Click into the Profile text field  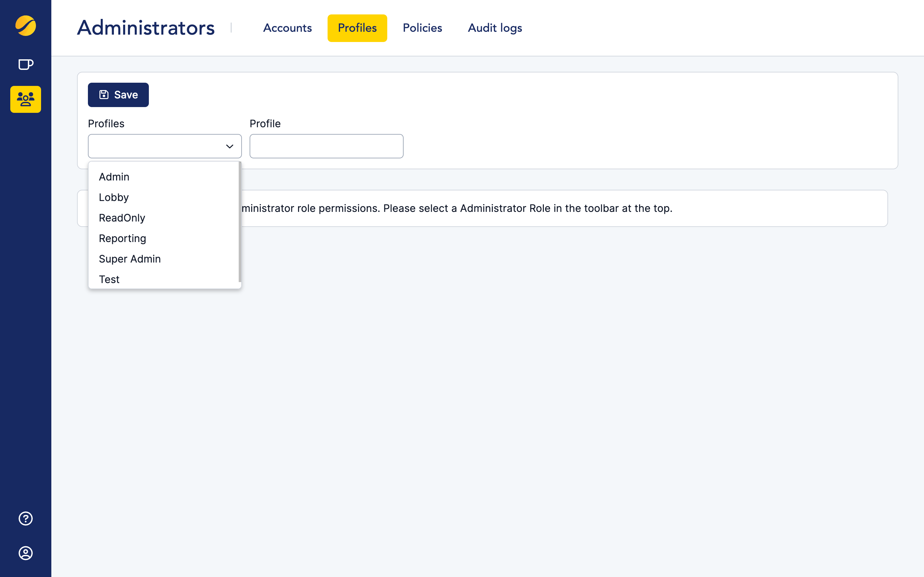click(x=326, y=146)
